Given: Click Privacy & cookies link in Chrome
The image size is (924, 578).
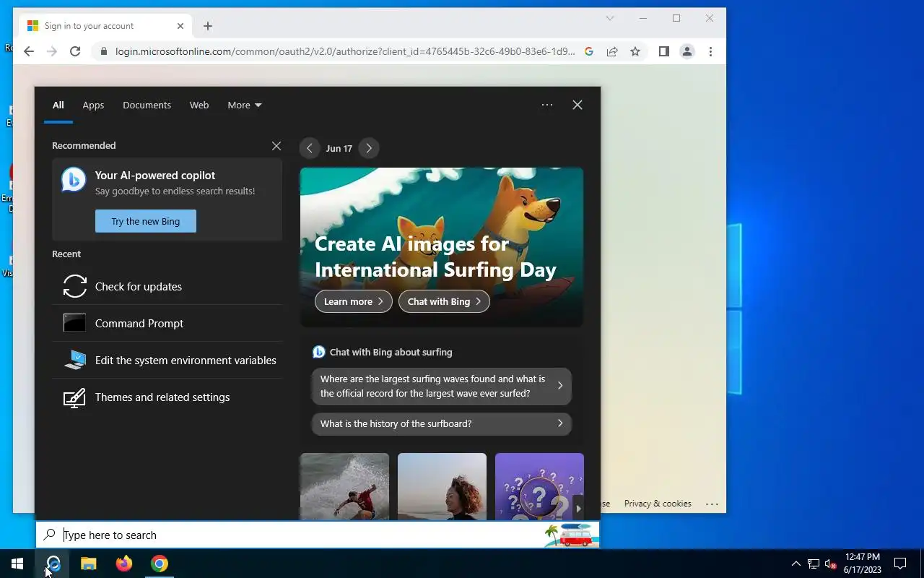Looking at the screenshot, I should coord(658,504).
